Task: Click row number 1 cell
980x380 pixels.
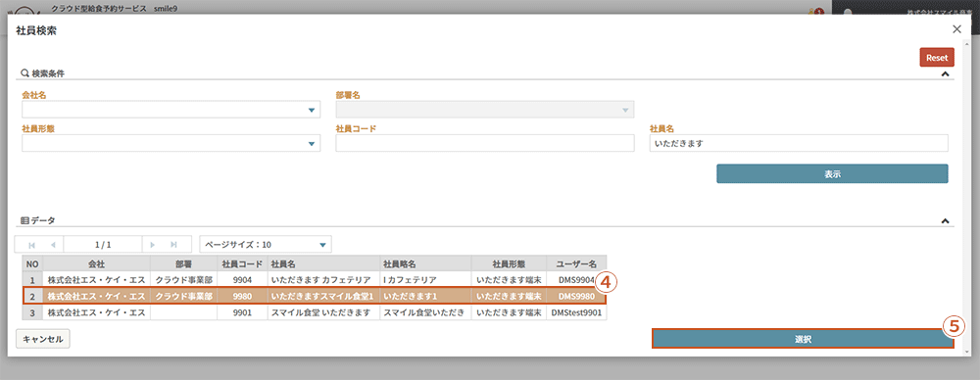Action: [x=32, y=279]
